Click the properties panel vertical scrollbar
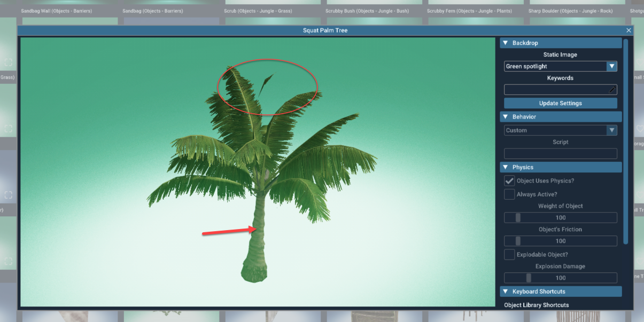This screenshot has width=644, height=322. (x=626, y=142)
